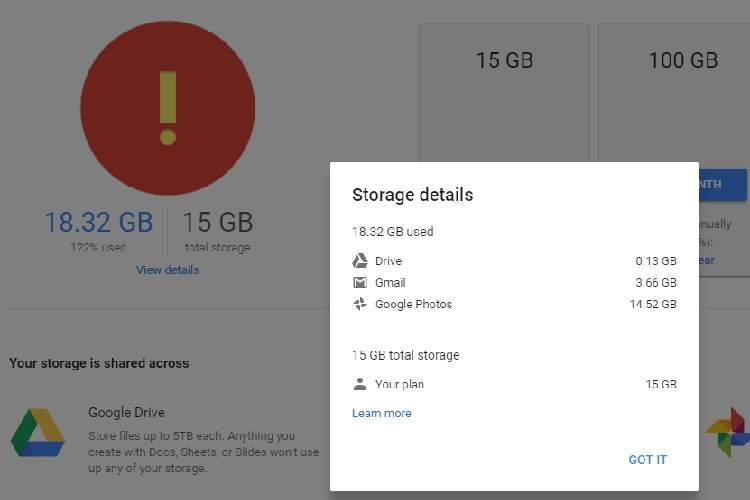
Task: Open the Learn more link
Action: (x=382, y=413)
